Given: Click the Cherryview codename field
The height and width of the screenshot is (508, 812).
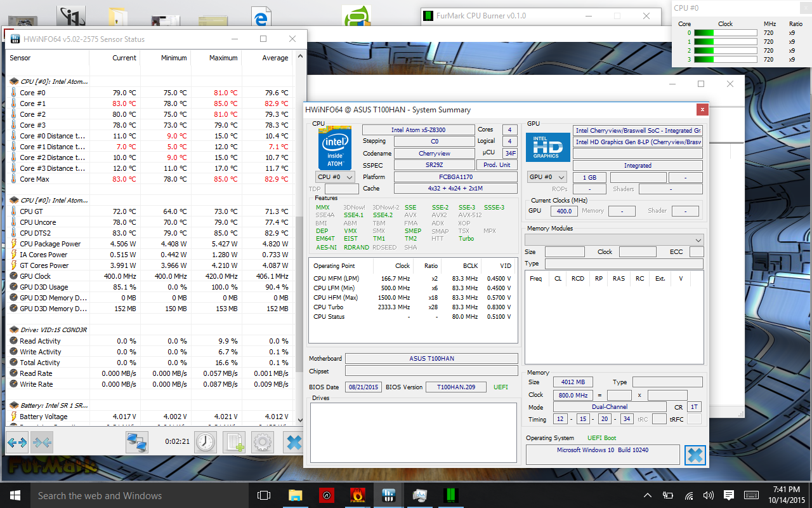Looking at the screenshot, I should tap(434, 153).
